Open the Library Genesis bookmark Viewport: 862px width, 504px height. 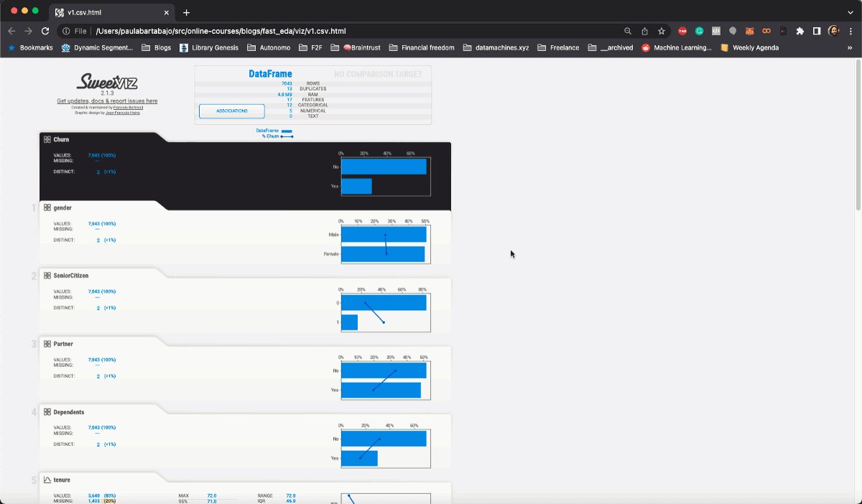tap(210, 48)
